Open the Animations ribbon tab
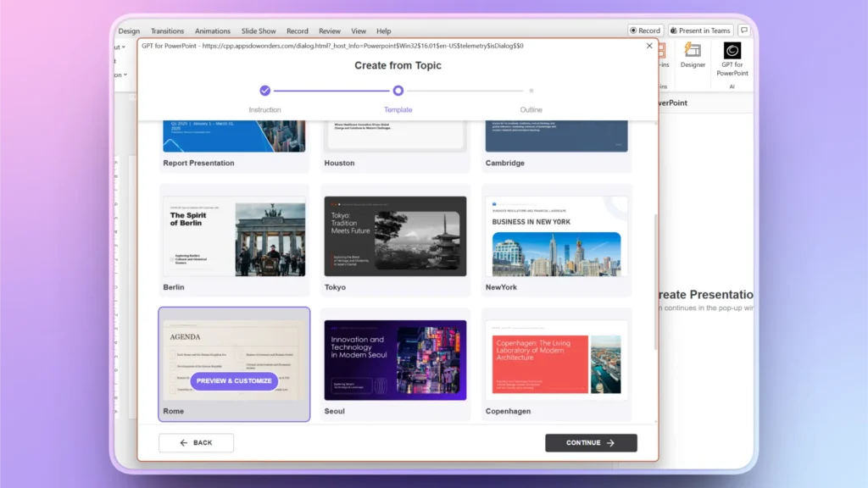The image size is (868, 488). (213, 31)
